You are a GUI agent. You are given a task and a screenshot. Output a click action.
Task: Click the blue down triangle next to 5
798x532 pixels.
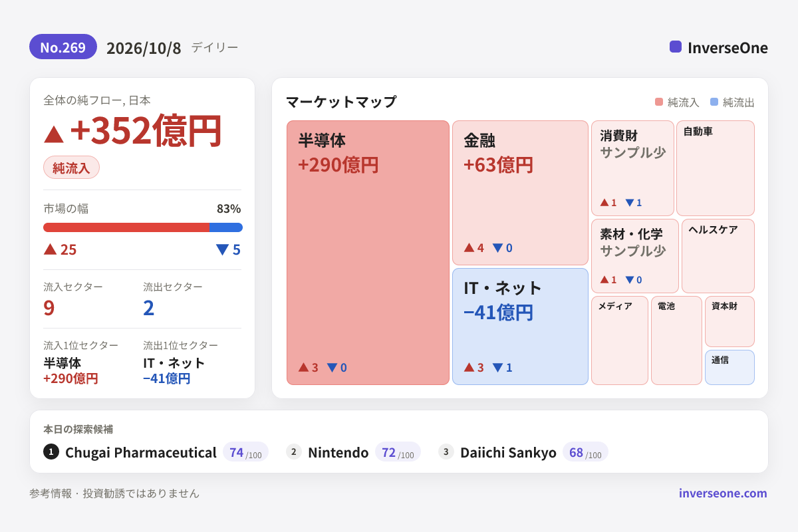[222, 250]
